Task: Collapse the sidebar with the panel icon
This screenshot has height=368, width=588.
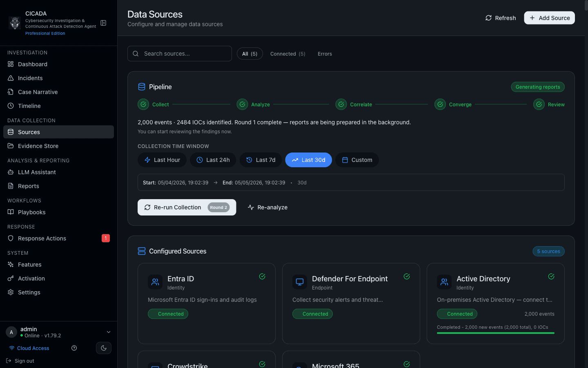Action: click(103, 23)
